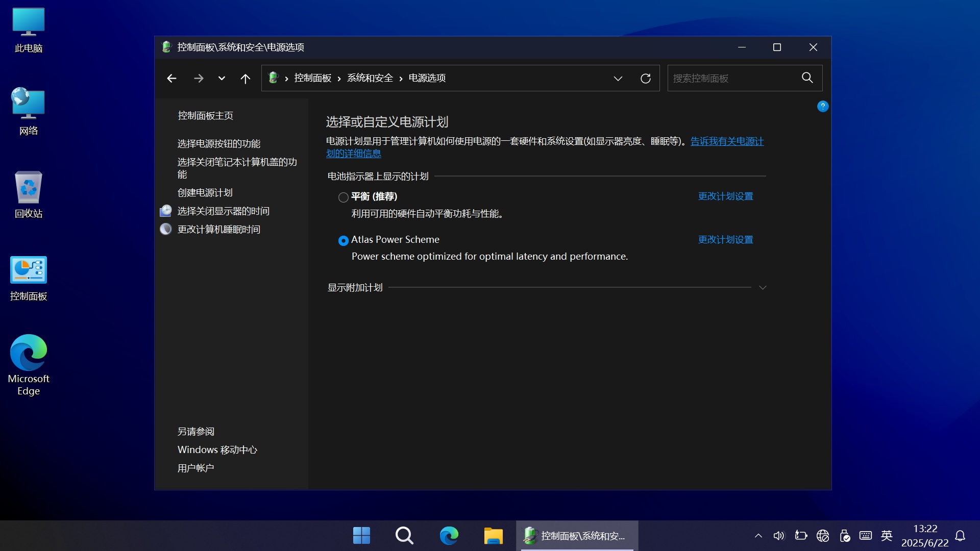Open address bar history dropdown
The image size is (980, 551).
click(x=618, y=78)
